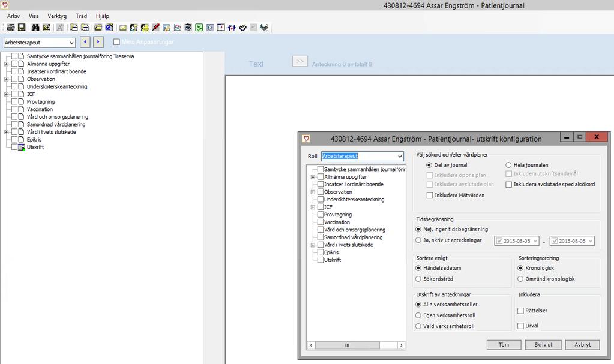
Task: Click the Töm button
Action: coord(504,345)
